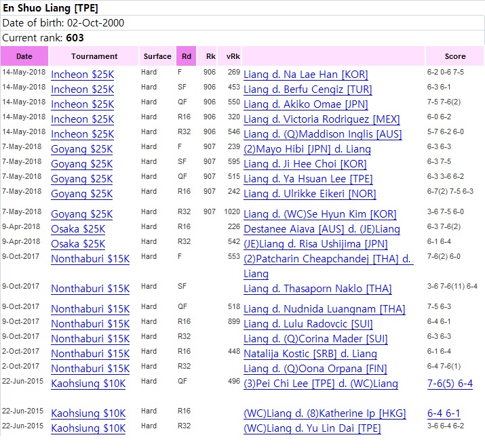Click the Surface column header
The width and height of the screenshot is (485, 448).
pos(157,56)
